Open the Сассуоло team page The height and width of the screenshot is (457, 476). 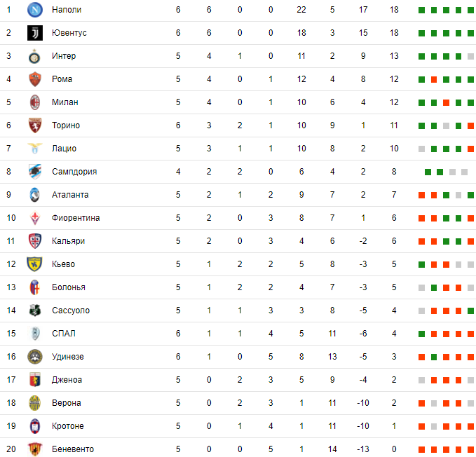point(71,311)
